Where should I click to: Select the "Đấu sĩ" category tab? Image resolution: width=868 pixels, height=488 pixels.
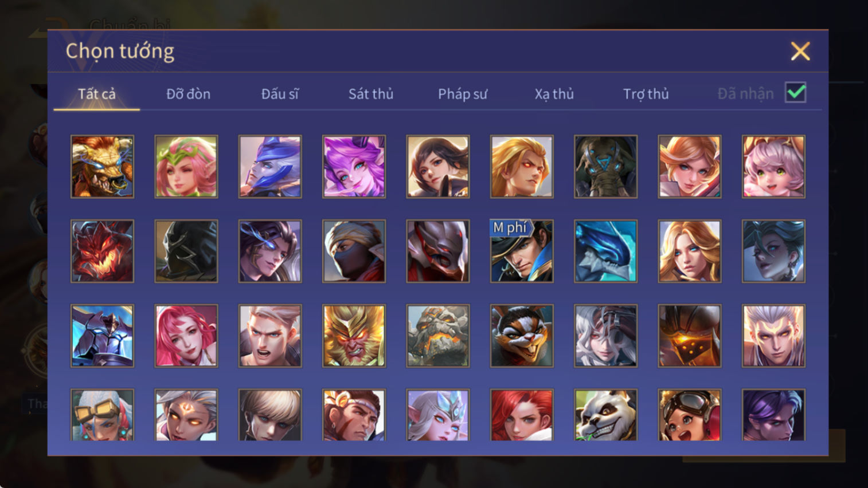[x=280, y=94]
